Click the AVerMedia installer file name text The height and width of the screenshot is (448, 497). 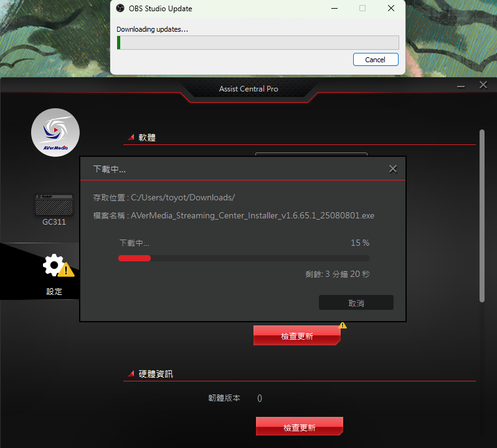pyautogui.click(x=252, y=216)
